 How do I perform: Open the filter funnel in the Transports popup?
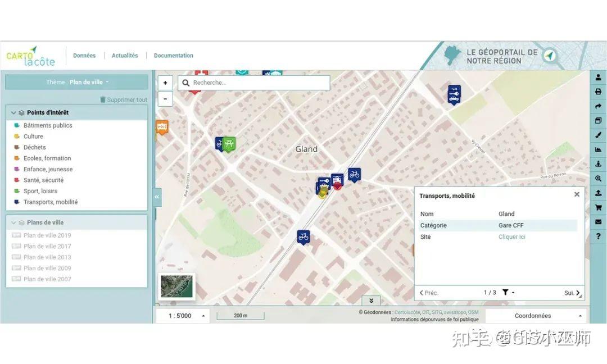tap(506, 292)
